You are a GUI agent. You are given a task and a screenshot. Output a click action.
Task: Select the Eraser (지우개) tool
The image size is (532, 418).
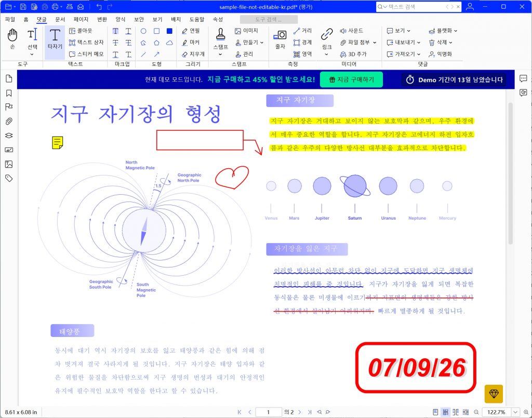pyautogui.click(x=193, y=54)
